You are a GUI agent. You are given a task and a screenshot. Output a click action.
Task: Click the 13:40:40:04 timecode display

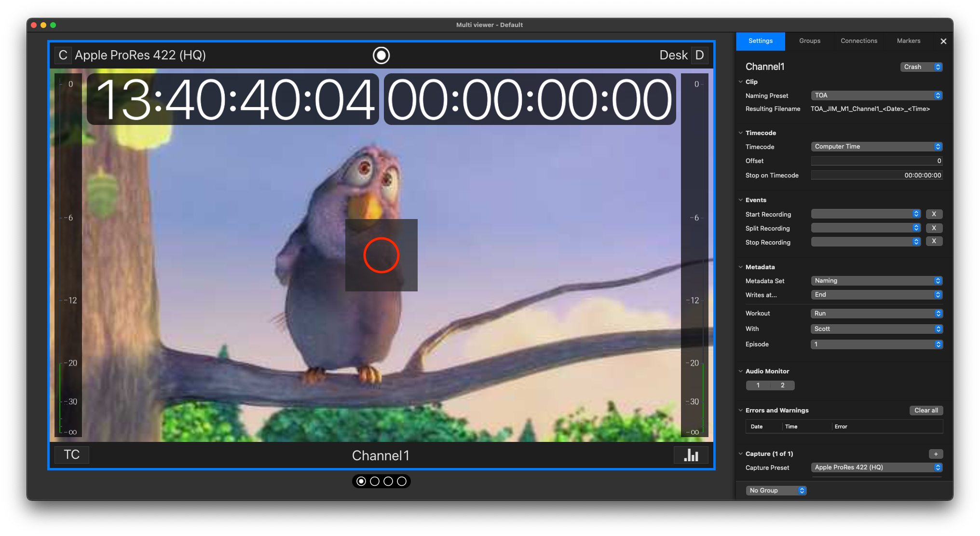[233, 99]
